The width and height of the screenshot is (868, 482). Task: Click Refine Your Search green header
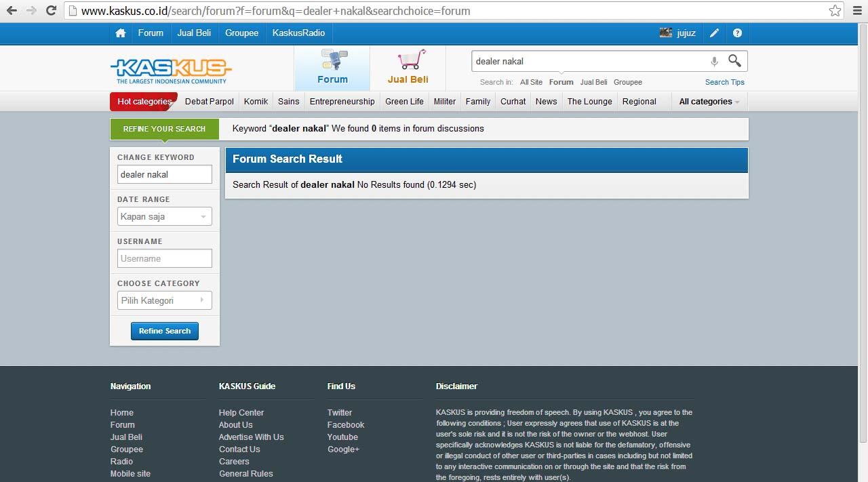[x=165, y=129]
